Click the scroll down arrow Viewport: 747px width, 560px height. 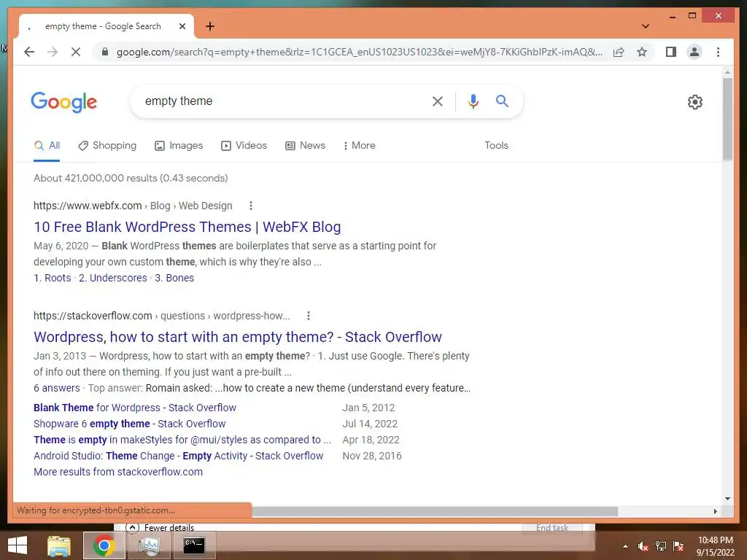[727, 499]
